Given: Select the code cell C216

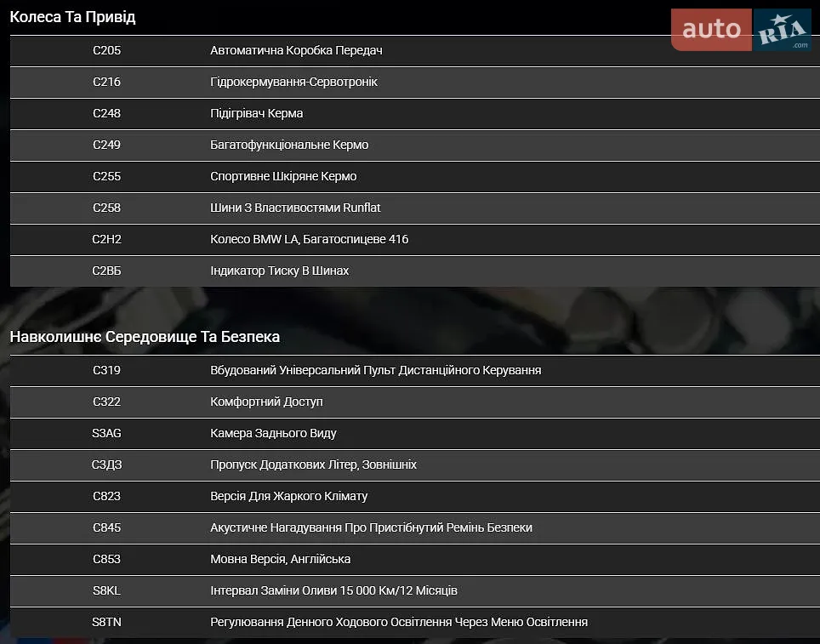Looking at the screenshot, I should (x=106, y=83).
